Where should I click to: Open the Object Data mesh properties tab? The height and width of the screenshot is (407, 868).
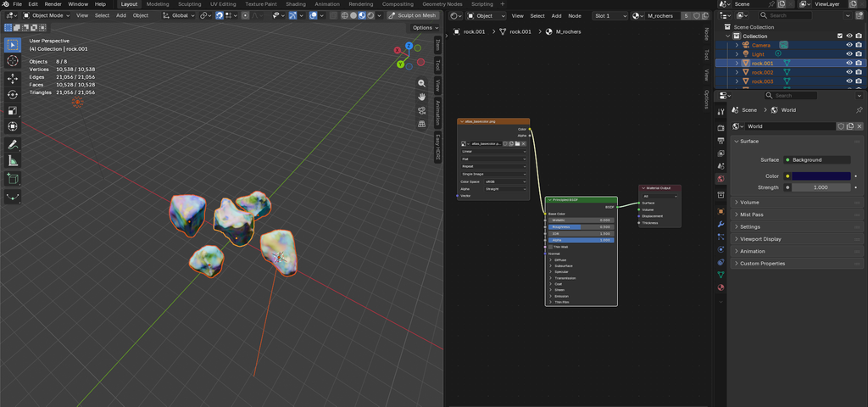pos(721,275)
